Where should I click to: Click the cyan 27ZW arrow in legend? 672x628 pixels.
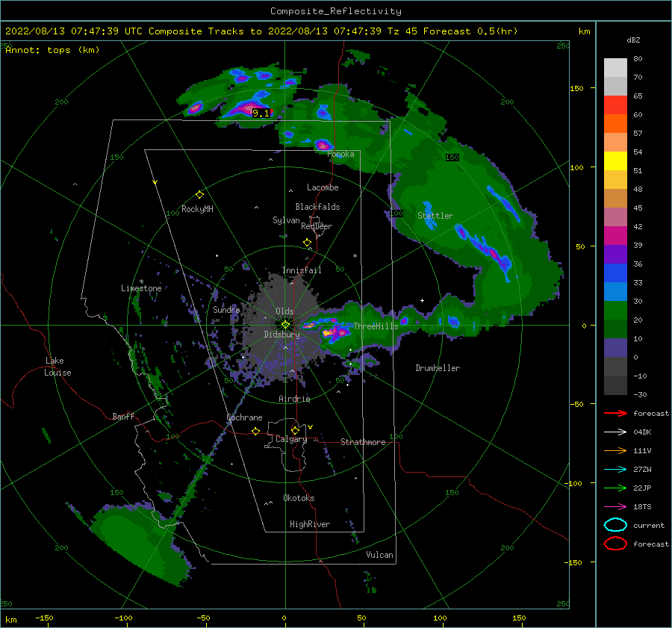point(615,470)
